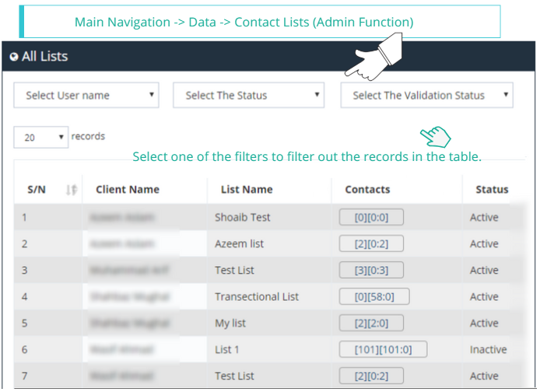Click the [101][101:0] contacts button for List 1
Screen dimensions: 540x392
coord(383,350)
